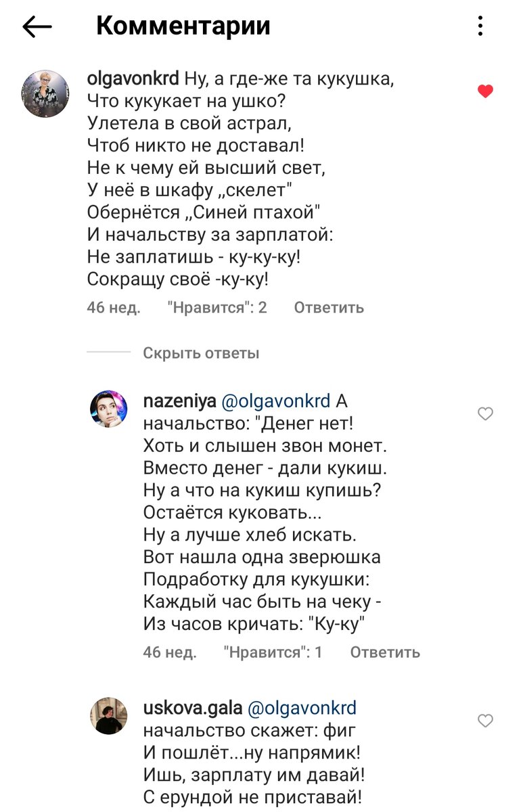Tap 'Скрыть ответы' to hide the reply thread
This screenshot has width=523, height=812.
pos(201,354)
